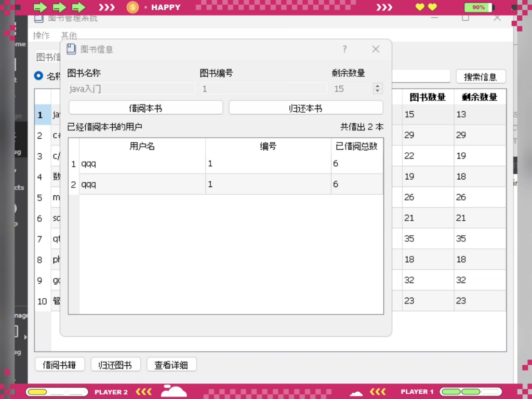
Task: Click 查看详细 button
Action: [x=171, y=365]
